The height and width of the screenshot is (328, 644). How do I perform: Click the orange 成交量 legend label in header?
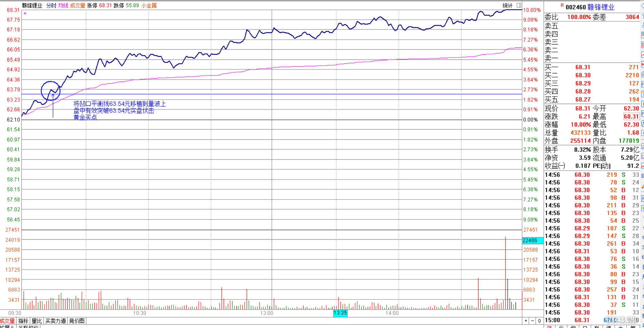pyautogui.click(x=77, y=5)
